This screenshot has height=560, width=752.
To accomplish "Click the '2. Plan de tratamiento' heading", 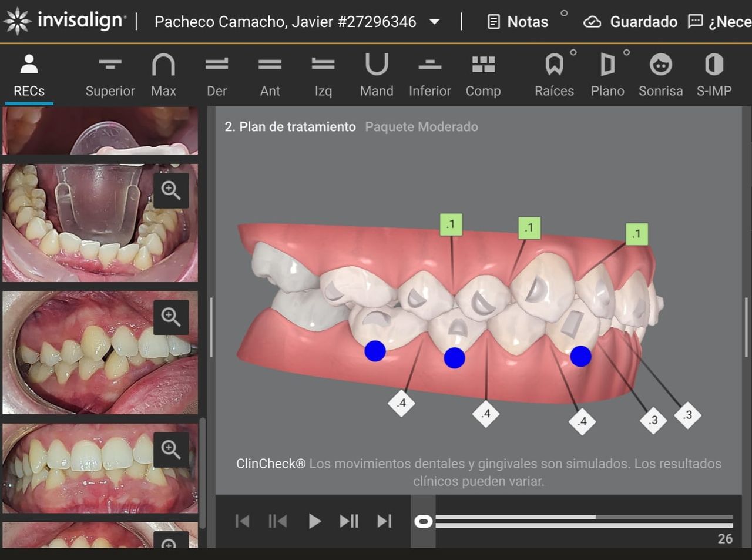I will point(290,127).
